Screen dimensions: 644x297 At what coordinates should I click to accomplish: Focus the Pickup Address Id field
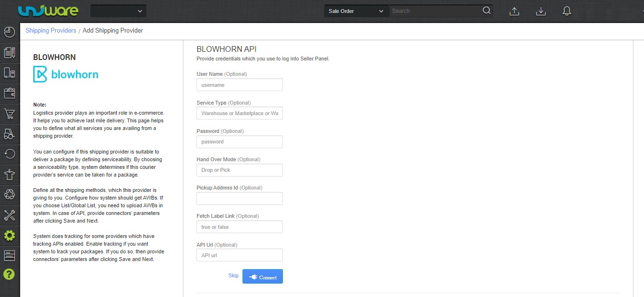click(240, 198)
